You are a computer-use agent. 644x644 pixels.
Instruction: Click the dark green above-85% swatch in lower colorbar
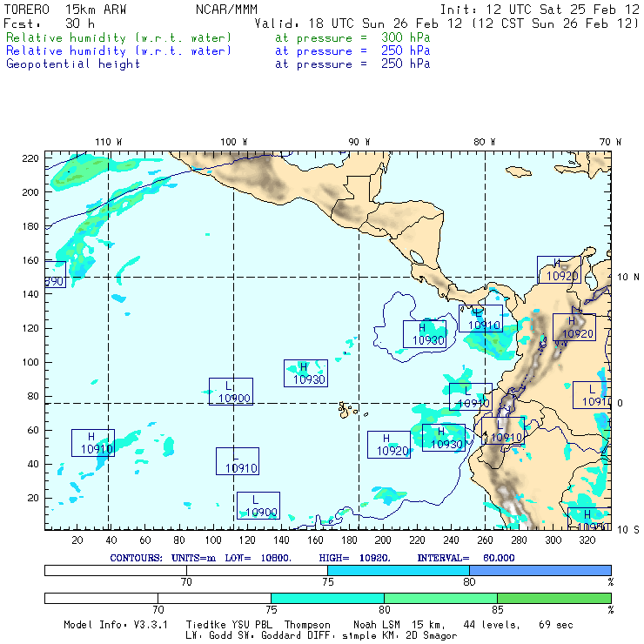click(554, 598)
